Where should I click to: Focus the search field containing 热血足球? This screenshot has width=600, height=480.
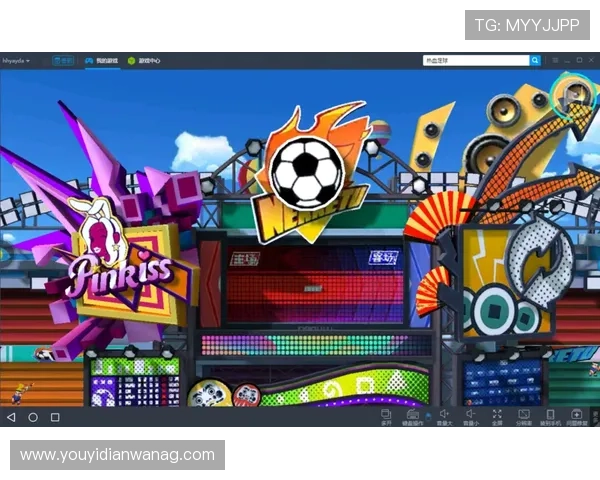point(476,60)
